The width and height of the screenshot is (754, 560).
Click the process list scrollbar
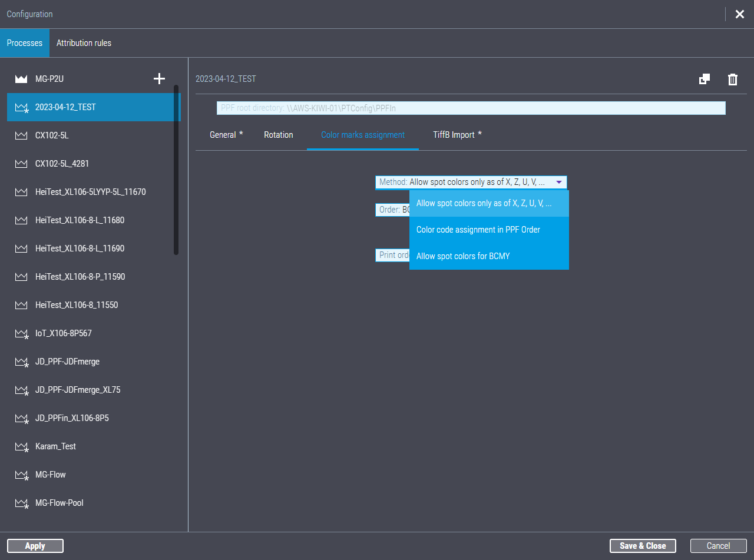tap(177, 171)
